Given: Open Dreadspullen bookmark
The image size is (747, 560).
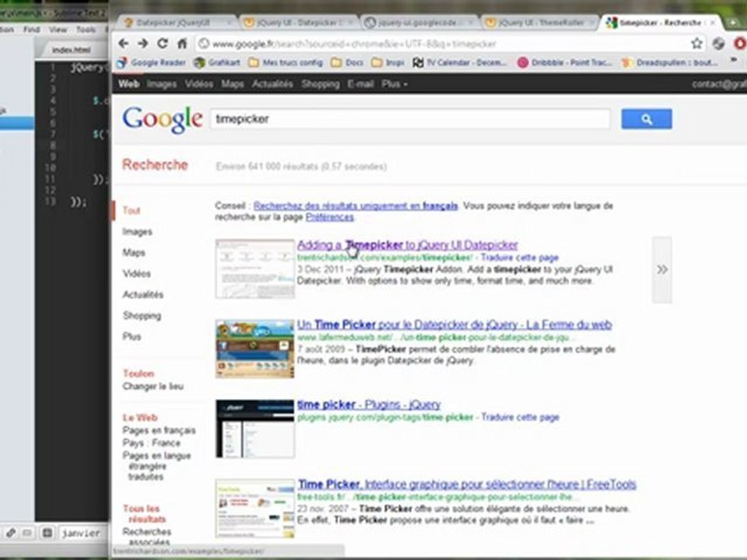Looking at the screenshot, I should (670, 62).
